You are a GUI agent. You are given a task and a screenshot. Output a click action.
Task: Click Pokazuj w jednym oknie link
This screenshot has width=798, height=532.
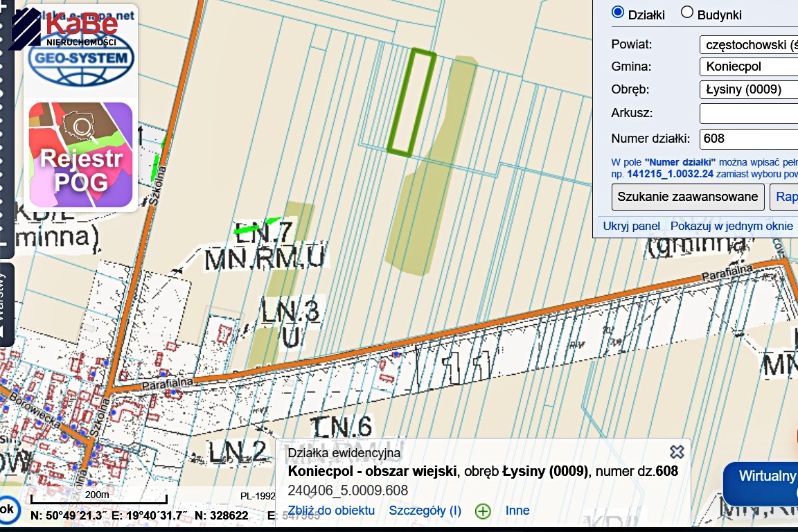click(x=731, y=226)
